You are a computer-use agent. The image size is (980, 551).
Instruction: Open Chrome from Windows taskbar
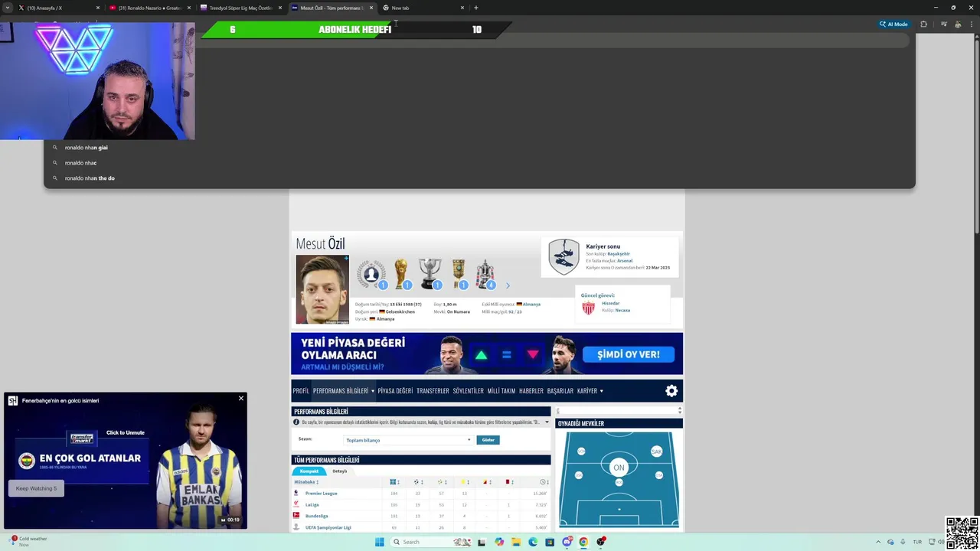click(x=583, y=542)
